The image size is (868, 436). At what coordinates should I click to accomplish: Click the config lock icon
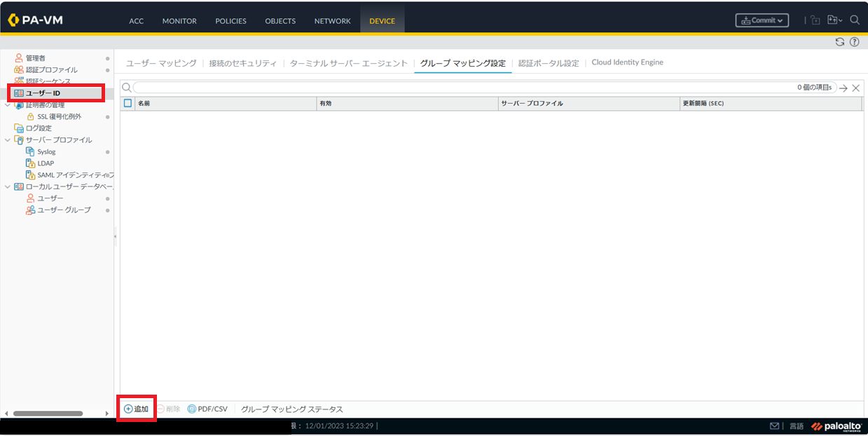tap(815, 20)
